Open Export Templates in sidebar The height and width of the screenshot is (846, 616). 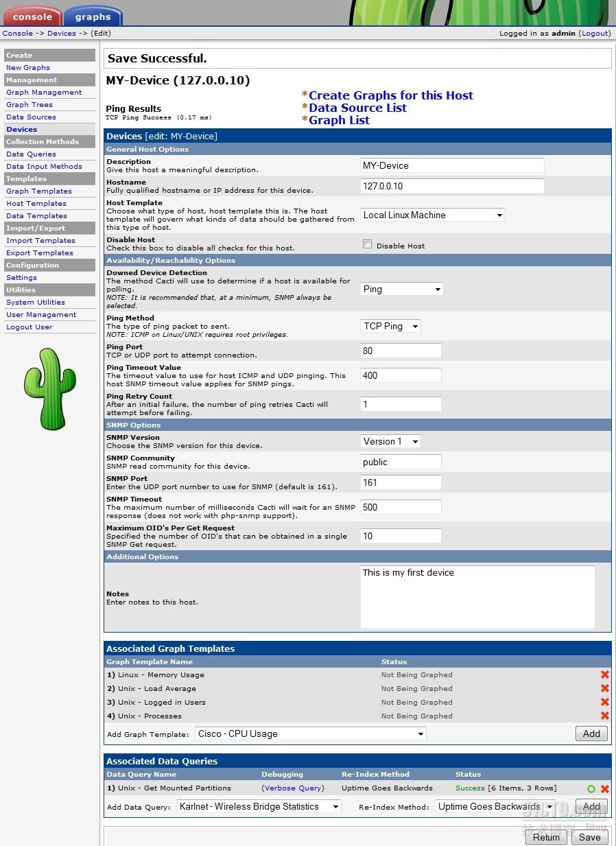[40, 252]
